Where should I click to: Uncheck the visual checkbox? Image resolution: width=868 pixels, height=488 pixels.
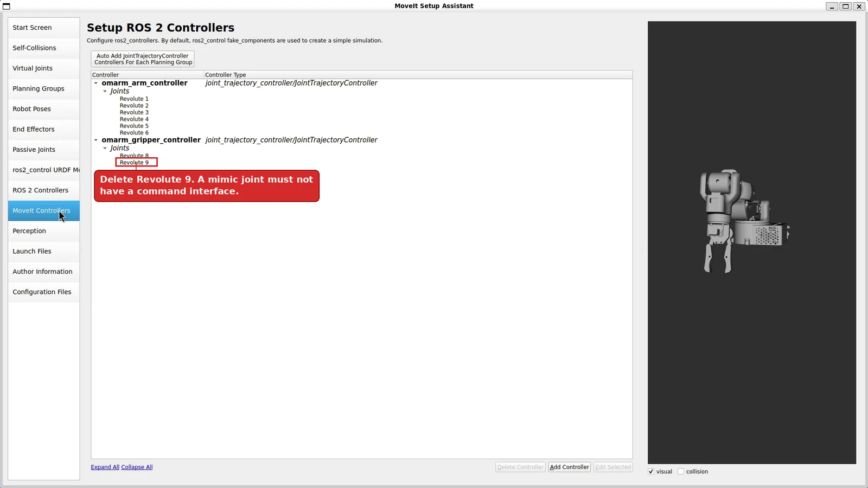651,471
